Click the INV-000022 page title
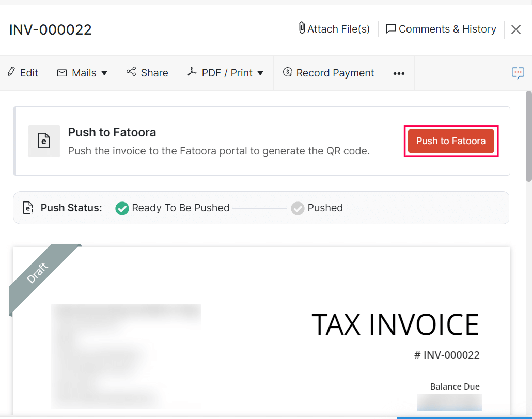 tap(50, 29)
